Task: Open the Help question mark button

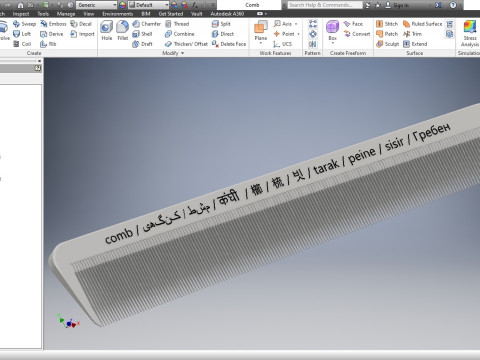Action: [x=453, y=5]
